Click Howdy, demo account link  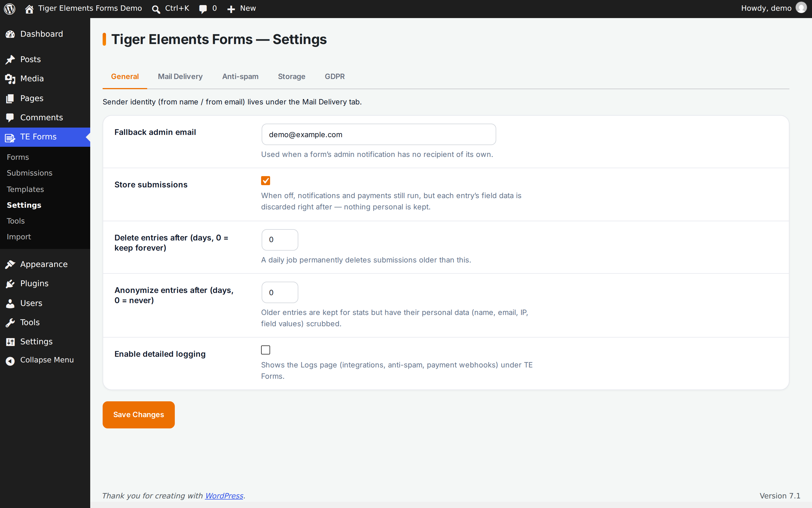point(766,8)
